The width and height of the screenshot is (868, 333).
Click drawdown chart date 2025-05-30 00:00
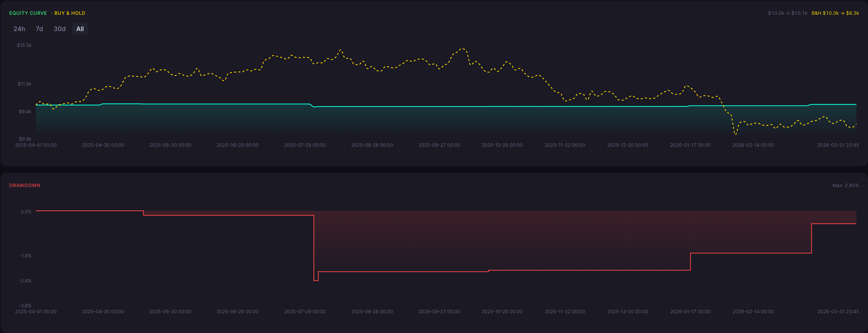tap(170, 312)
